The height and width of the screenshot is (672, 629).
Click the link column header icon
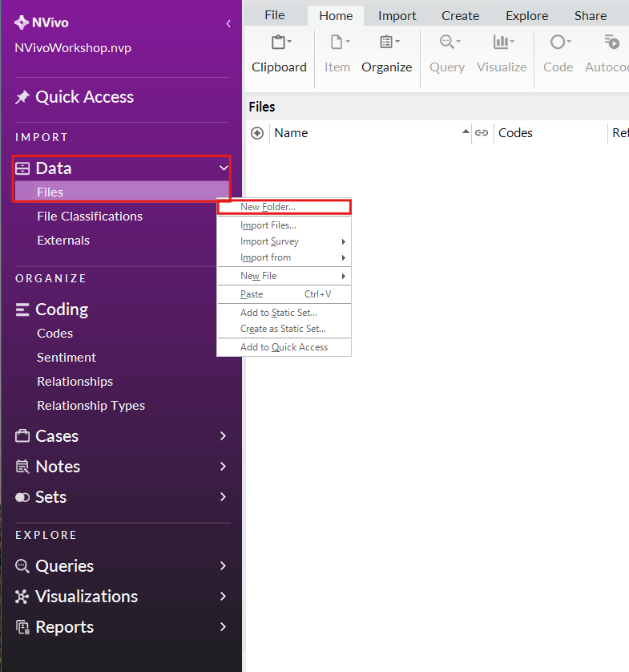click(x=482, y=133)
